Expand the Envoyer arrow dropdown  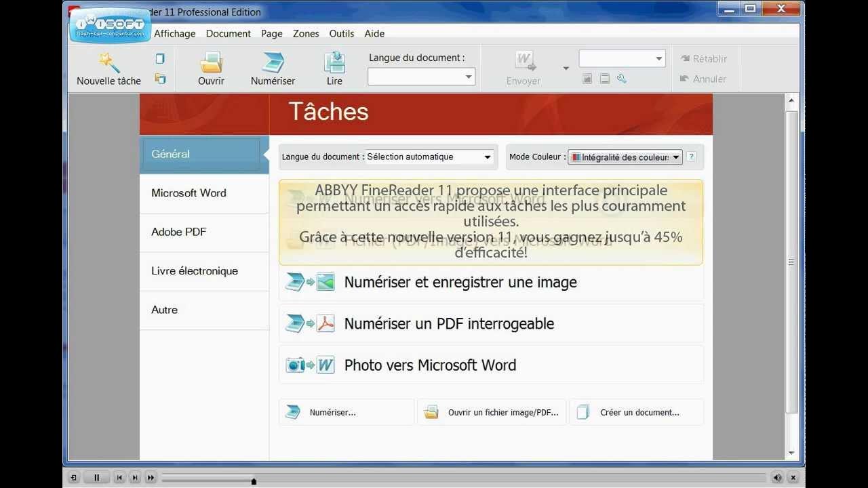566,68
